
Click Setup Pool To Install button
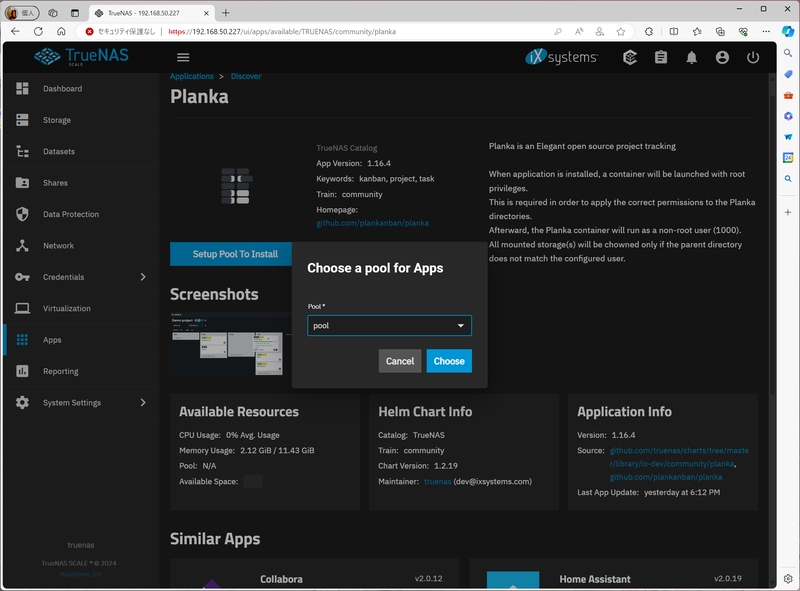coord(231,254)
